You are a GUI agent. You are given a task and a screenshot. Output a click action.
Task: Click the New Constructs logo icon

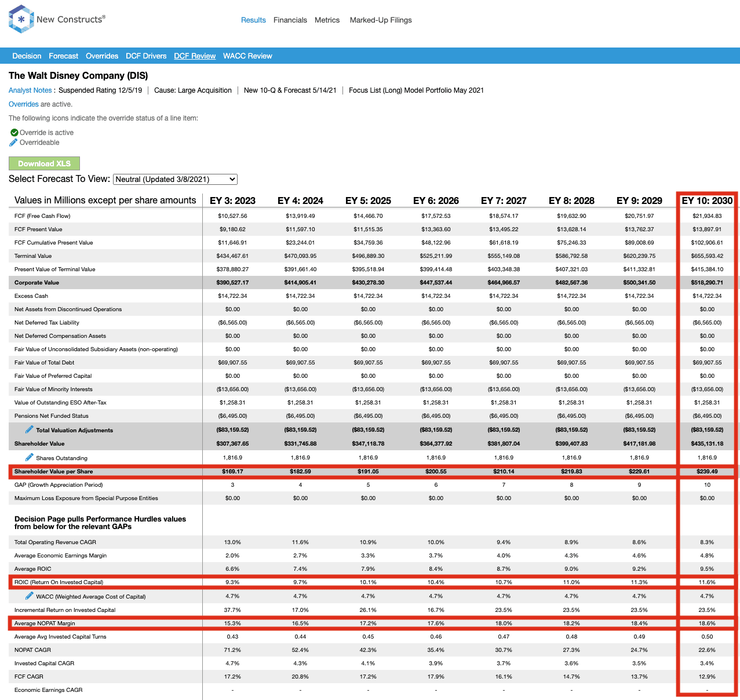(21, 19)
